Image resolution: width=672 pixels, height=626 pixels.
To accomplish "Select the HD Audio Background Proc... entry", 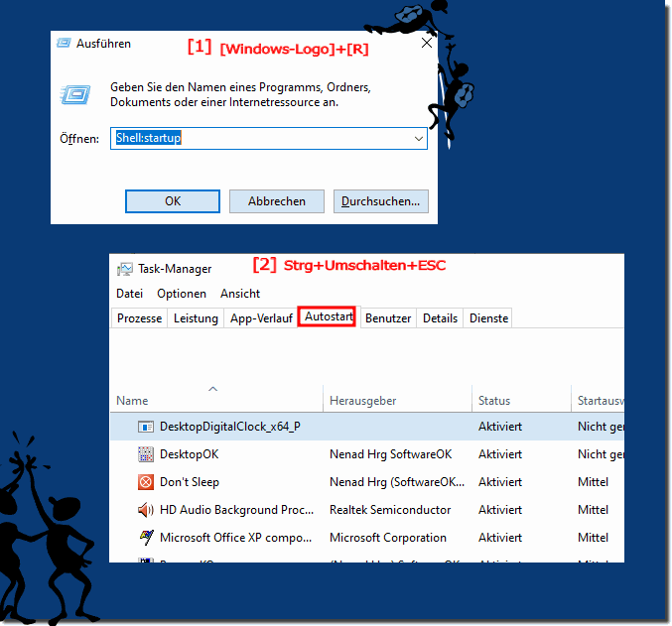I will (x=236, y=510).
